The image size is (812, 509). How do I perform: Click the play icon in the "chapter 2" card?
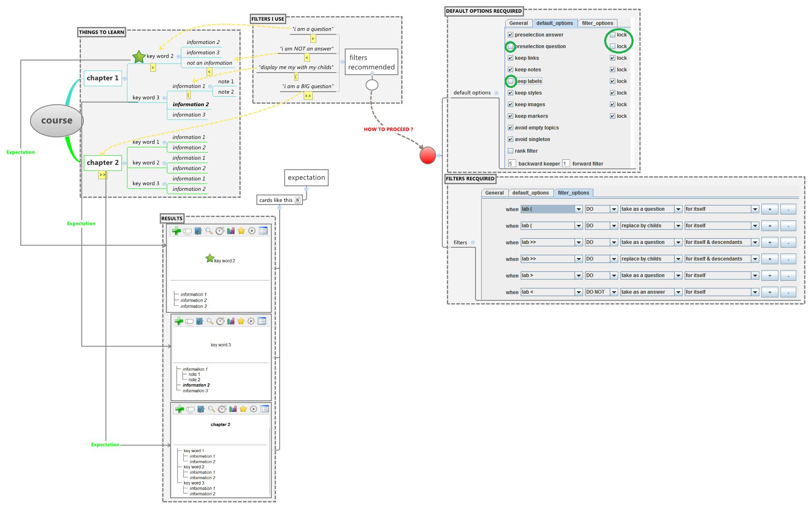[254, 409]
